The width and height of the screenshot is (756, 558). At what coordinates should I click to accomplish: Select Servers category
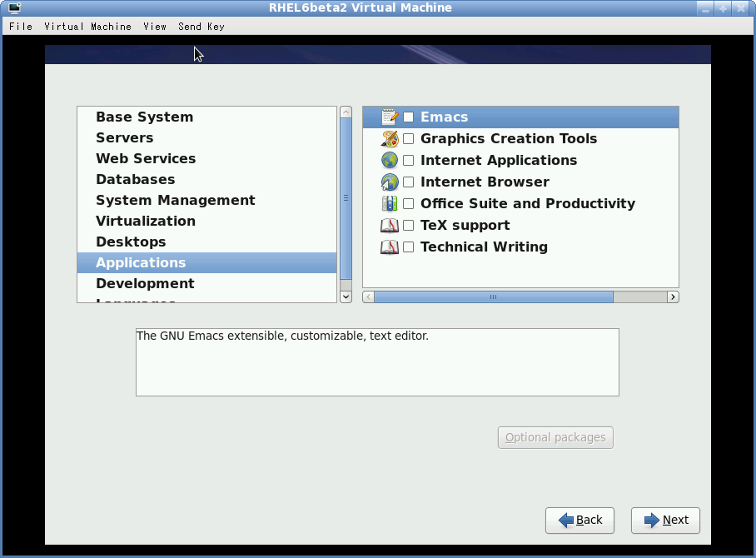click(206, 138)
